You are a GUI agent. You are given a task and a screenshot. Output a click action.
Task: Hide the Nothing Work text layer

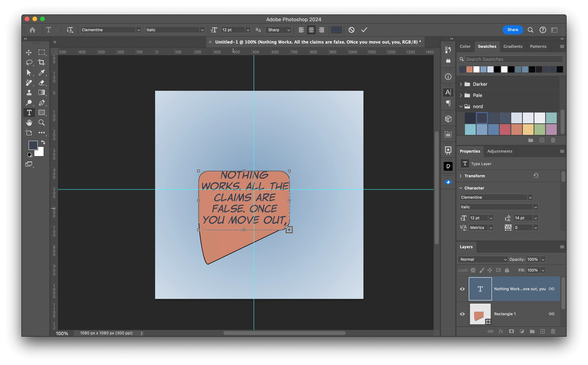[462, 289]
